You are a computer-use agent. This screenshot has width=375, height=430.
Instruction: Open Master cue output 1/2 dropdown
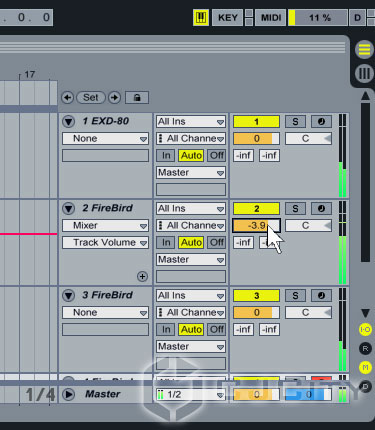(191, 395)
